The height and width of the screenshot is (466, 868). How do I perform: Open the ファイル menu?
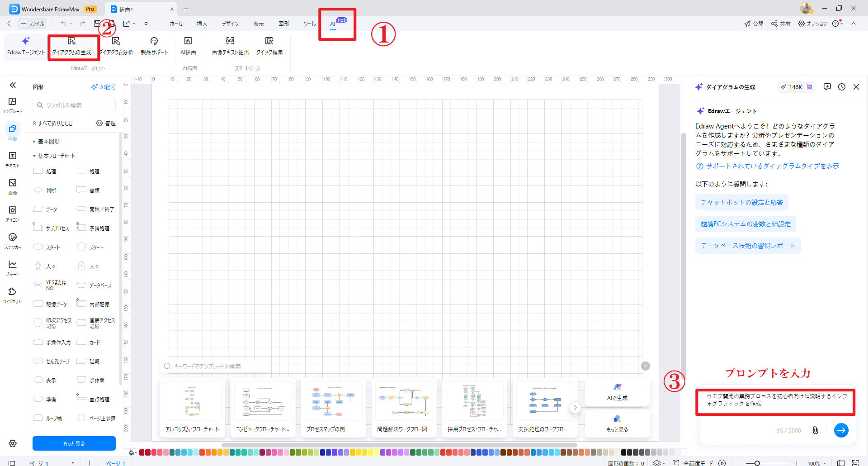[x=32, y=24]
